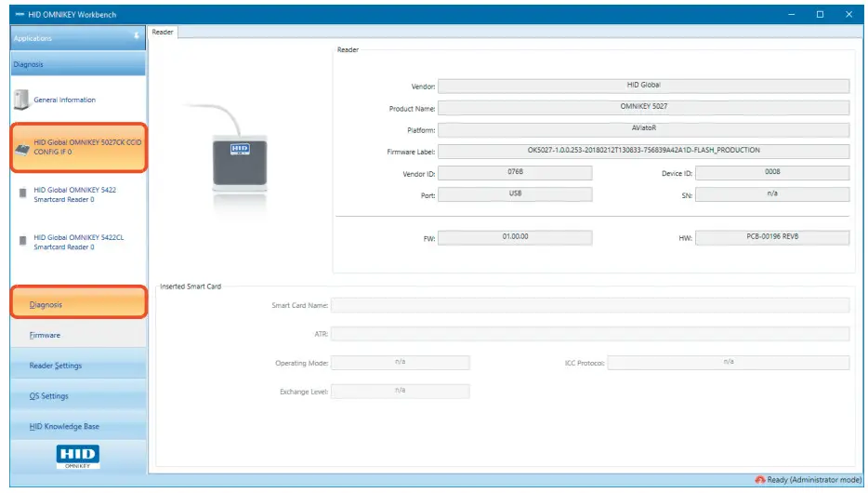Click the Device ID field 0008
The width and height of the screenshot is (868, 493).
tap(772, 172)
